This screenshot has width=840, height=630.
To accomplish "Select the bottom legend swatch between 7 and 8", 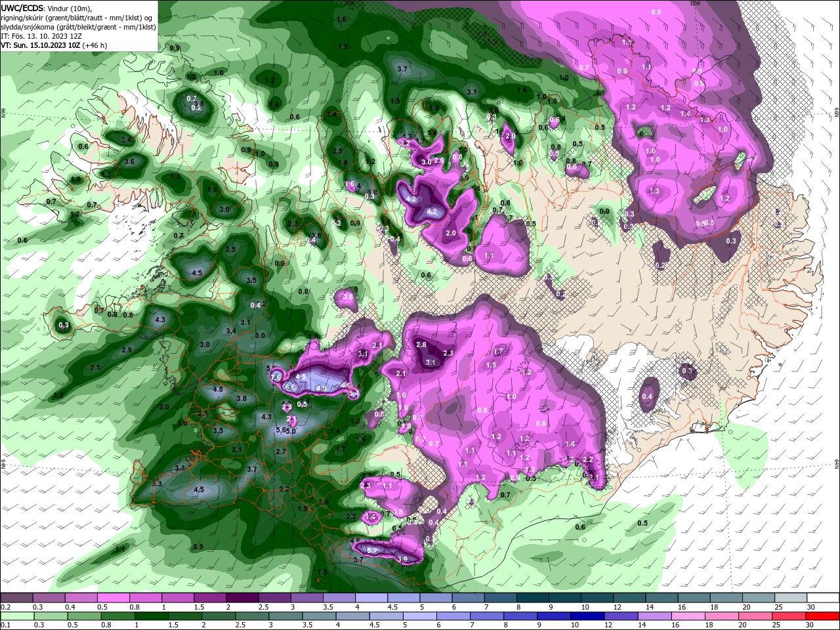I will 487,616.
